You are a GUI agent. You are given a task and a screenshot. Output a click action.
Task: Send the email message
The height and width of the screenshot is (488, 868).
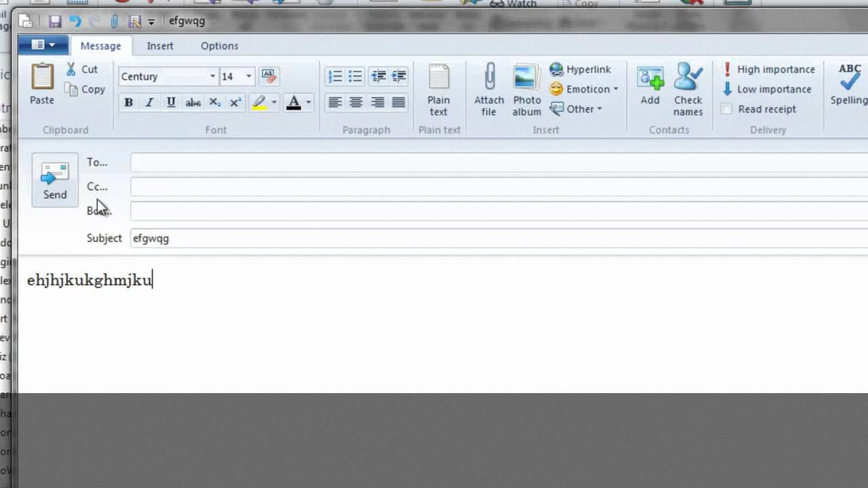pyautogui.click(x=55, y=180)
